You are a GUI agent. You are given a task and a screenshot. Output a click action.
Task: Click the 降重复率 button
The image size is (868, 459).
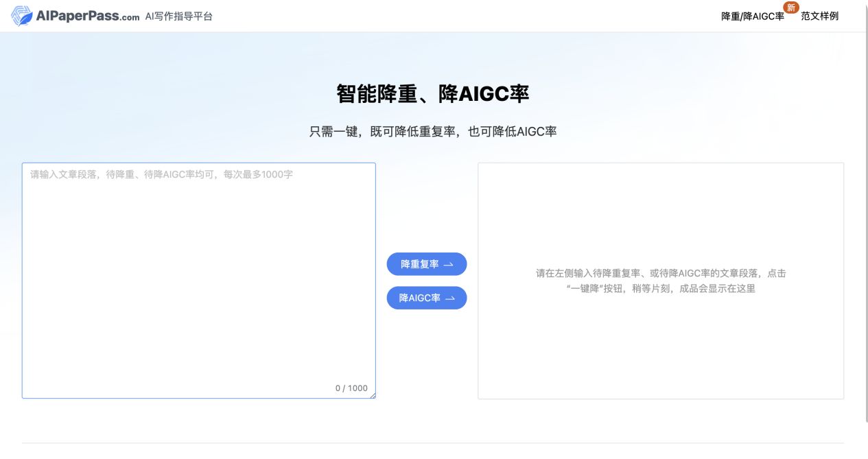[x=427, y=264]
